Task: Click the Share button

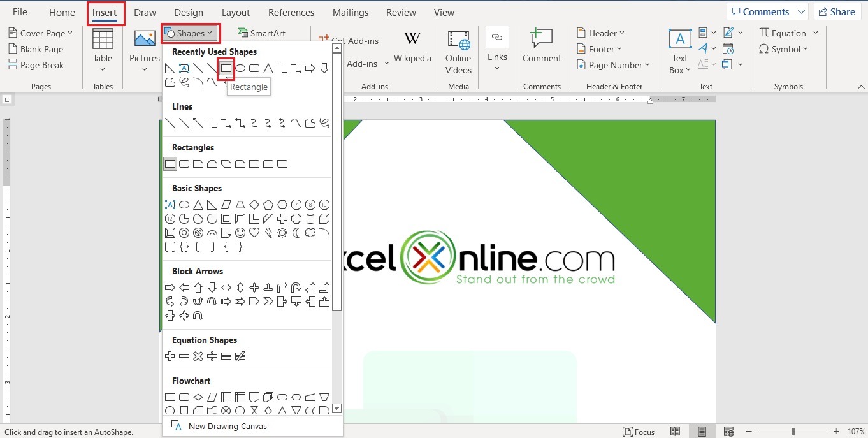Action: [x=837, y=11]
